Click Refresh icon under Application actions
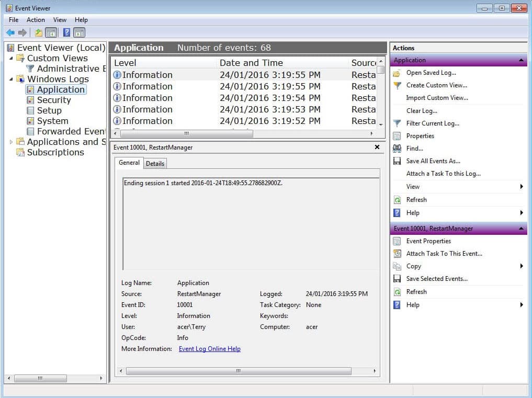This screenshot has height=398, width=532. (397, 199)
